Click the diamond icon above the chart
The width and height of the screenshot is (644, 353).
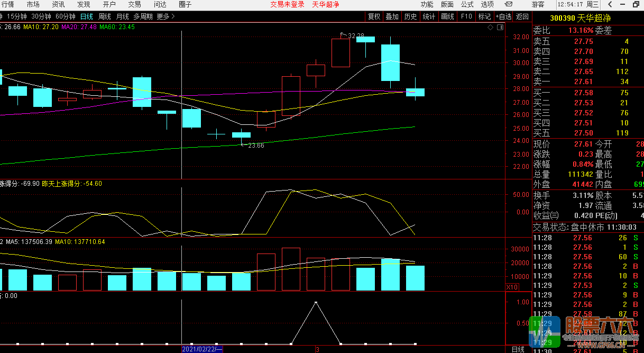pos(490,27)
